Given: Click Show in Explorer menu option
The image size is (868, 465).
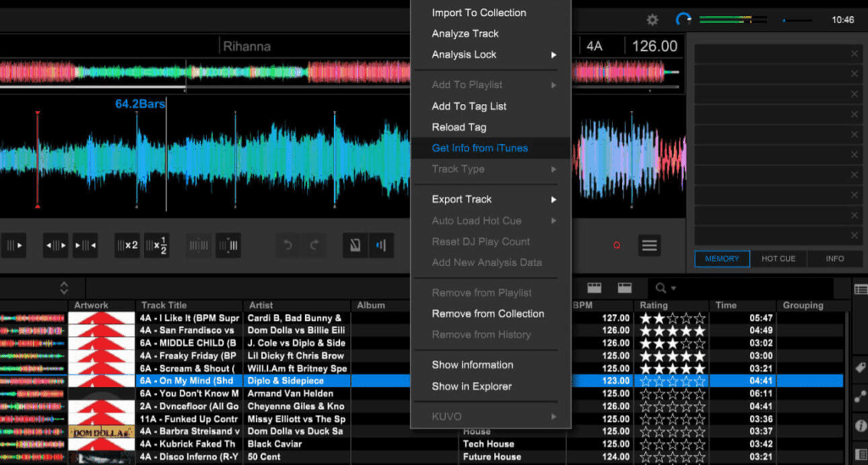Looking at the screenshot, I should pos(471,386).
